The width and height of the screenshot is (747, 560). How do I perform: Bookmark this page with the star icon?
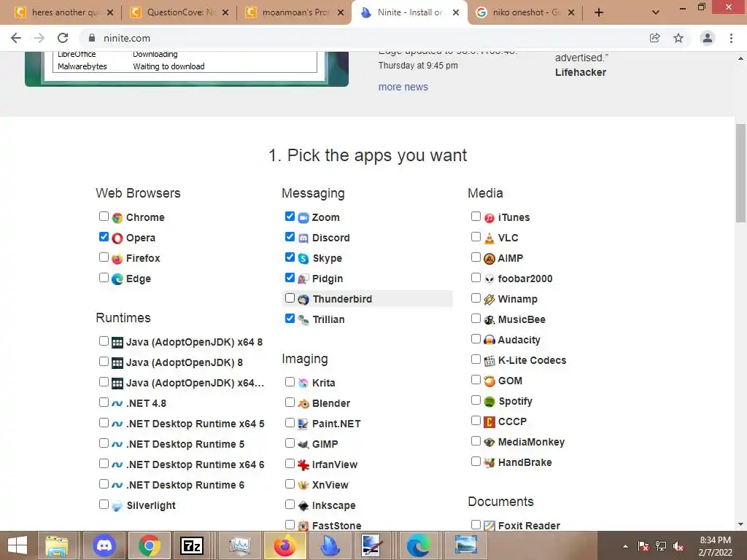pyautogui.click(x=678, y=38)
